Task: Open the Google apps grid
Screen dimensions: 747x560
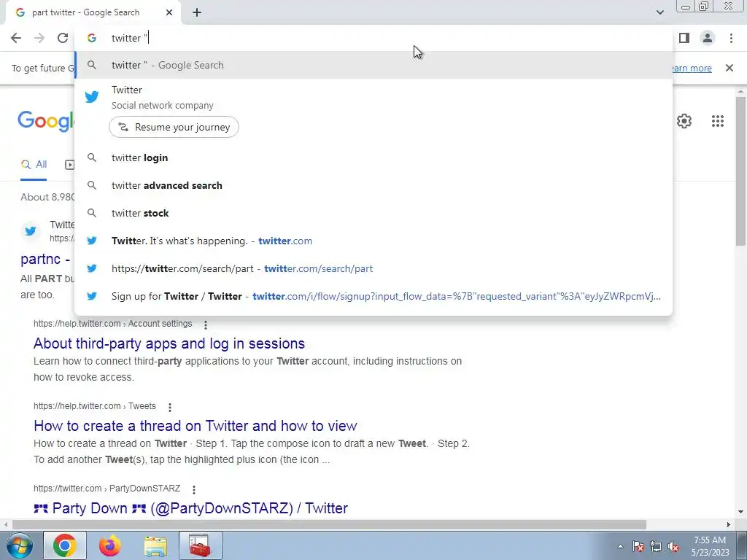Action: [718, 121]
